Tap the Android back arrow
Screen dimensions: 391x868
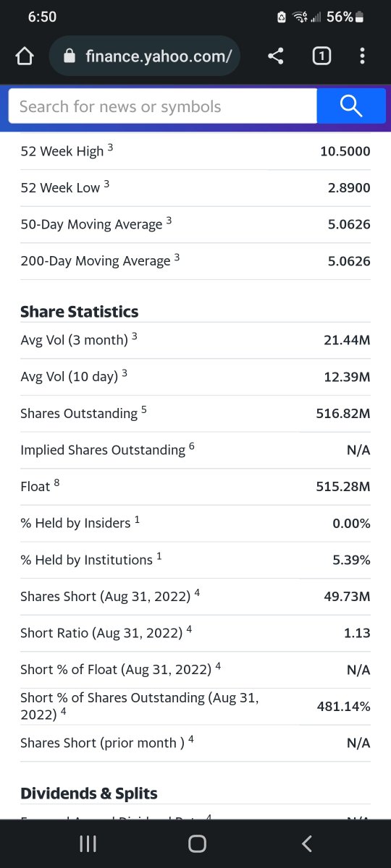(x=307, y=843)
